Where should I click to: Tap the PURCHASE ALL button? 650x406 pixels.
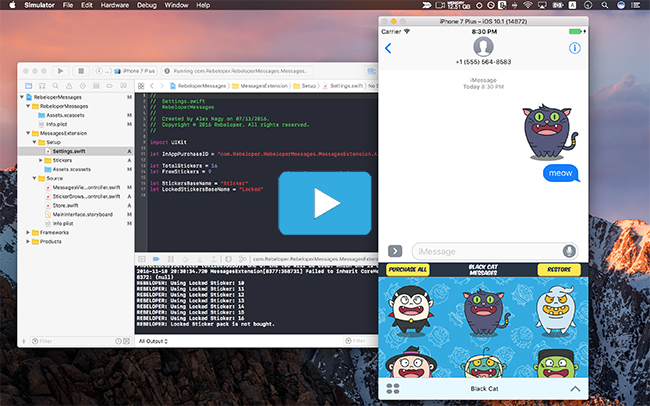click(408, 270)
